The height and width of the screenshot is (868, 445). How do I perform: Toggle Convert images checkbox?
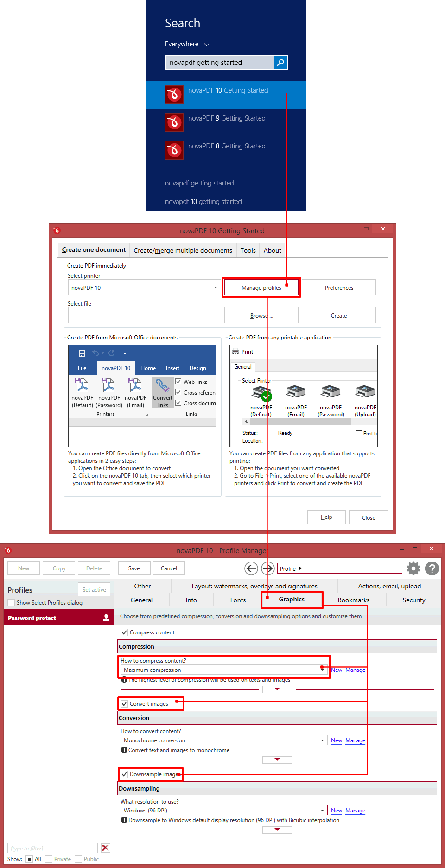click(124, 704)
